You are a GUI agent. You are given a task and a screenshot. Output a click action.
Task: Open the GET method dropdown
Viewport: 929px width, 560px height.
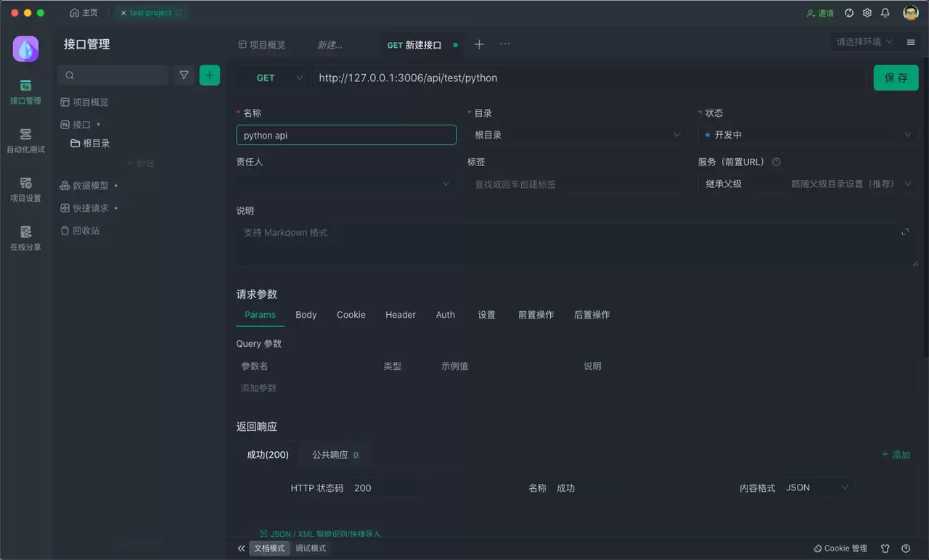(274, 78)
